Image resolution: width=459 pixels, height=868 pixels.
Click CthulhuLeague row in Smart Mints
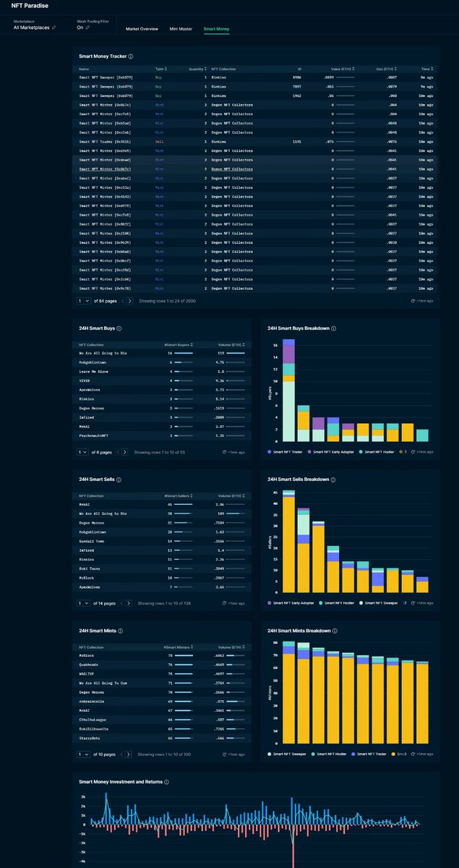click(163, 720)
